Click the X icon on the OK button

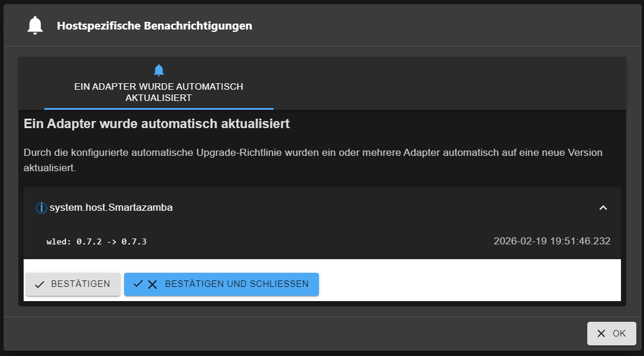click(x=601, y=334)
